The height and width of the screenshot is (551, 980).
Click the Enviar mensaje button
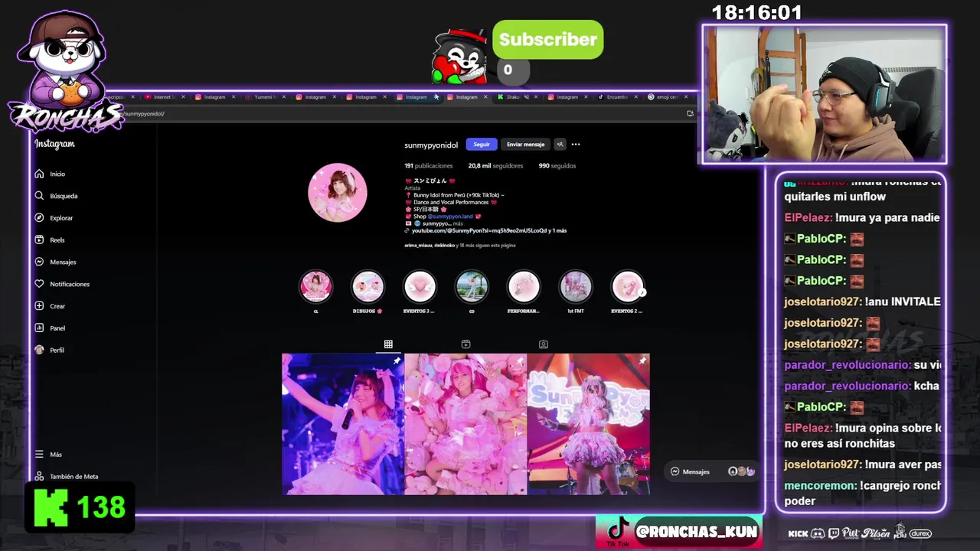pyautogui.click(x=525, y=144)
